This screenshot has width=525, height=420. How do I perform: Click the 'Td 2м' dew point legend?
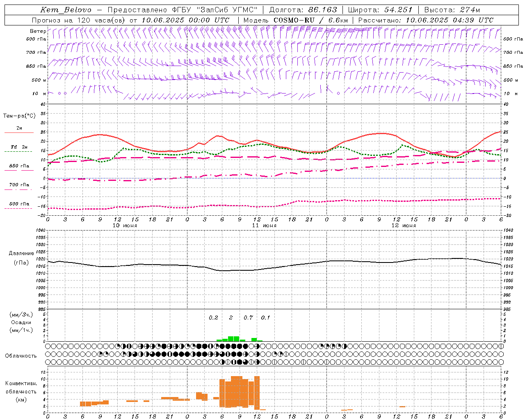coord(19,147)
